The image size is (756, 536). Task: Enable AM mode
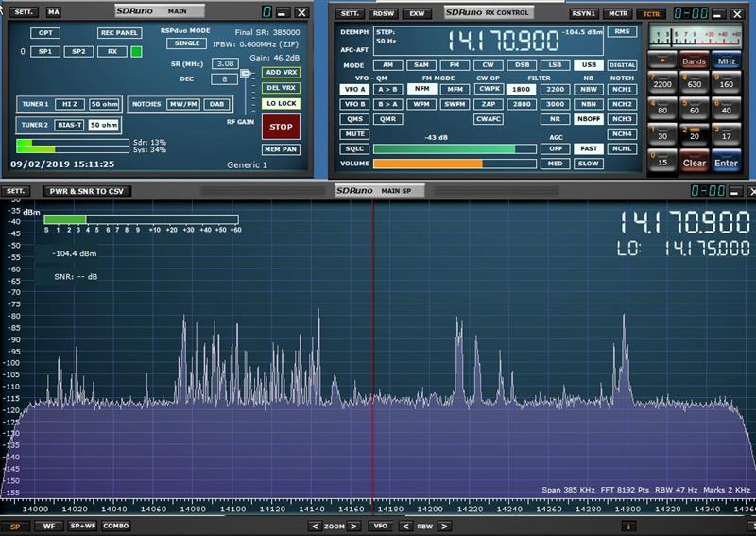(387, 64)
